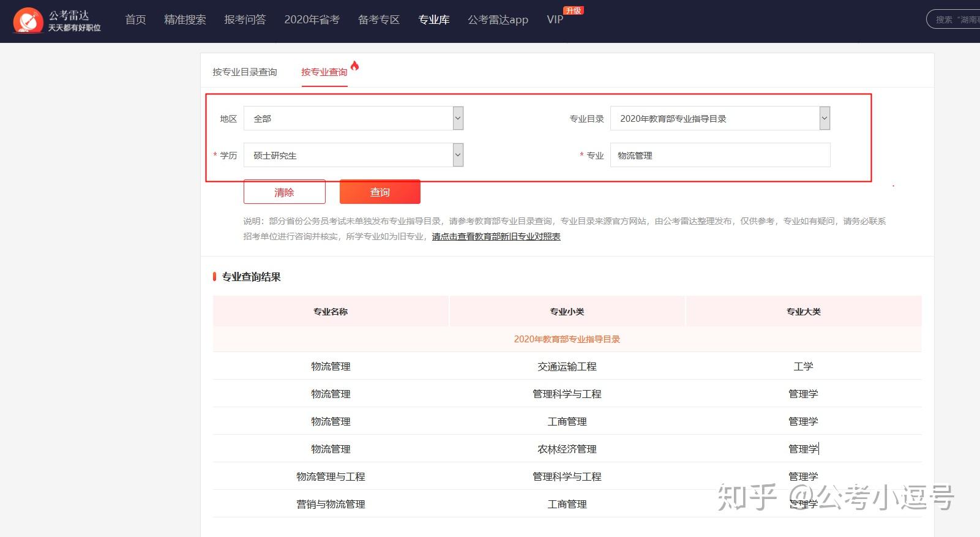Open 精准搜索 in the navigation bar

coord(185,20)
